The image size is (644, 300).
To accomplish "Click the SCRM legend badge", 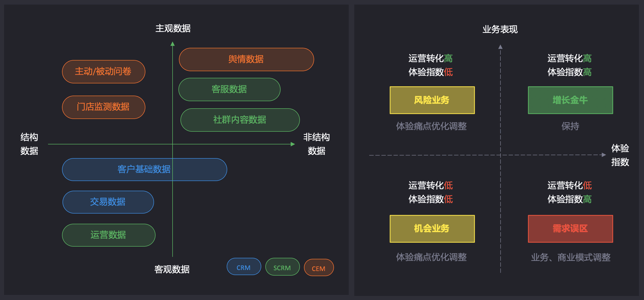I will pos(282,267).
